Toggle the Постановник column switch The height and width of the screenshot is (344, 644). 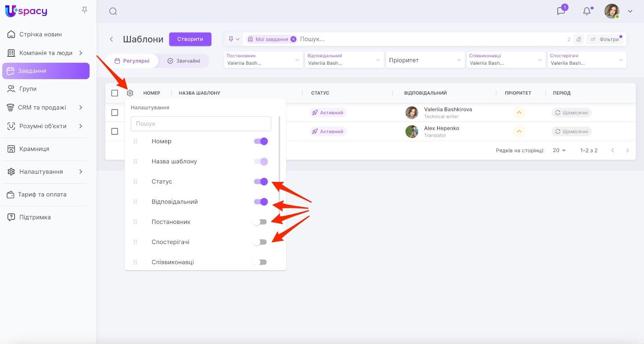(260, 222)
